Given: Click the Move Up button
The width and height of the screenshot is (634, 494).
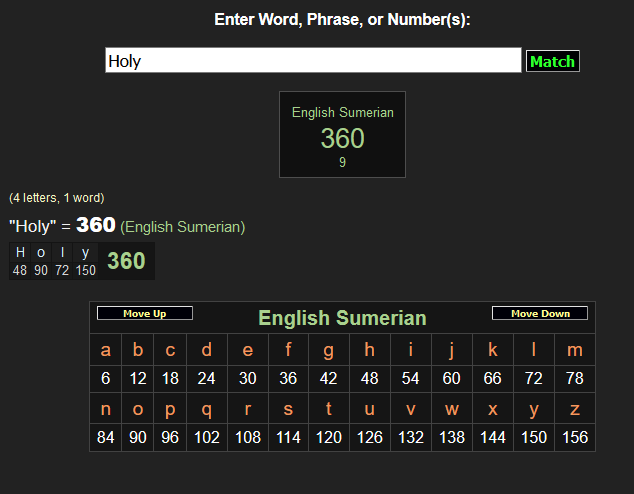Looking at the screenshot, I should pos(145,313).
